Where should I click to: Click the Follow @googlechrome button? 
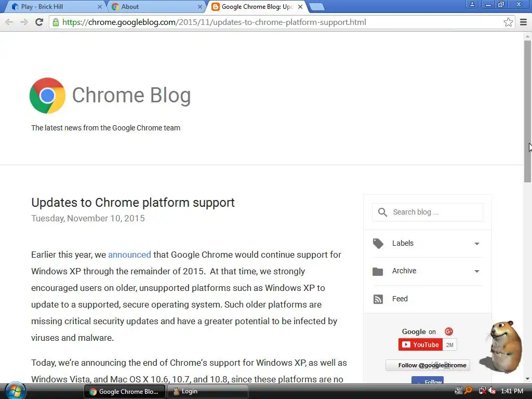428,365
